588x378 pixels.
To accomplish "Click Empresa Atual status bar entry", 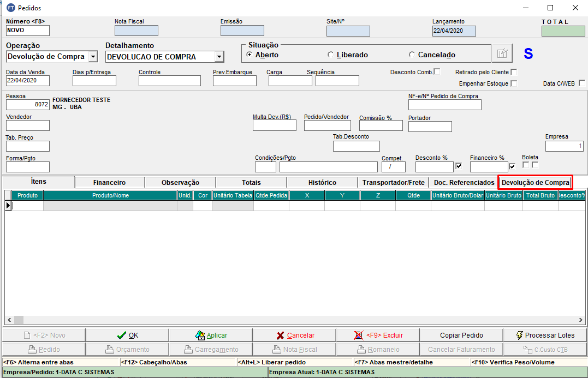I will pos(427,372).
